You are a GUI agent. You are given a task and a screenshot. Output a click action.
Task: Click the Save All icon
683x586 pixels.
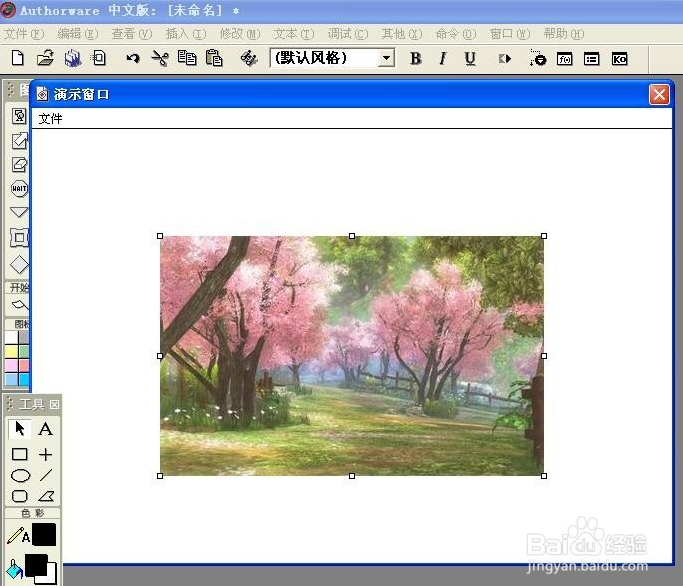[73, 58]
